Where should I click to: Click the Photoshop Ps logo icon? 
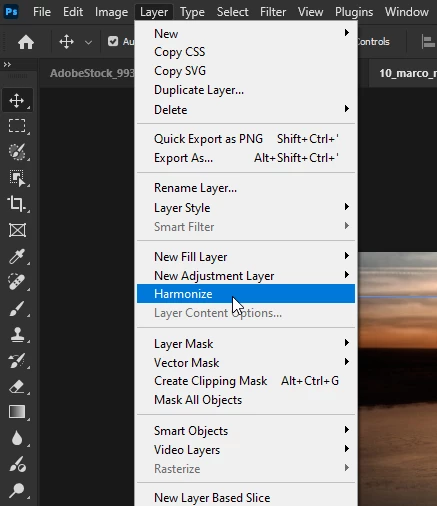[12, 12]
